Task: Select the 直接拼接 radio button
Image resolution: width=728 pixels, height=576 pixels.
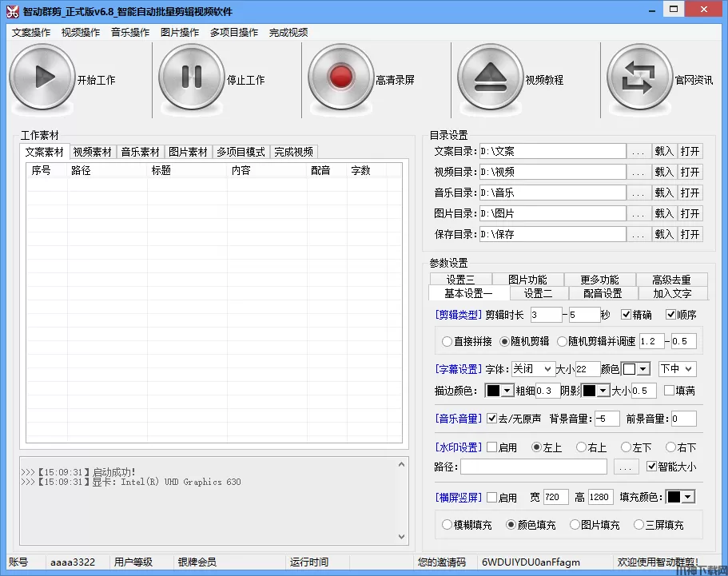Action: tap(447, 341)
